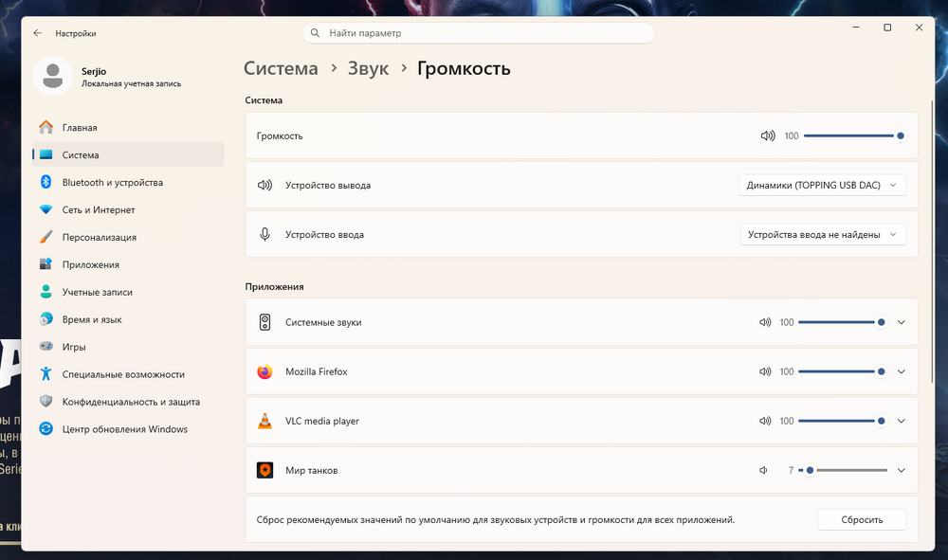Open Учетные записи settings
This screenshot has width=948, height=560.
(128, 293)
